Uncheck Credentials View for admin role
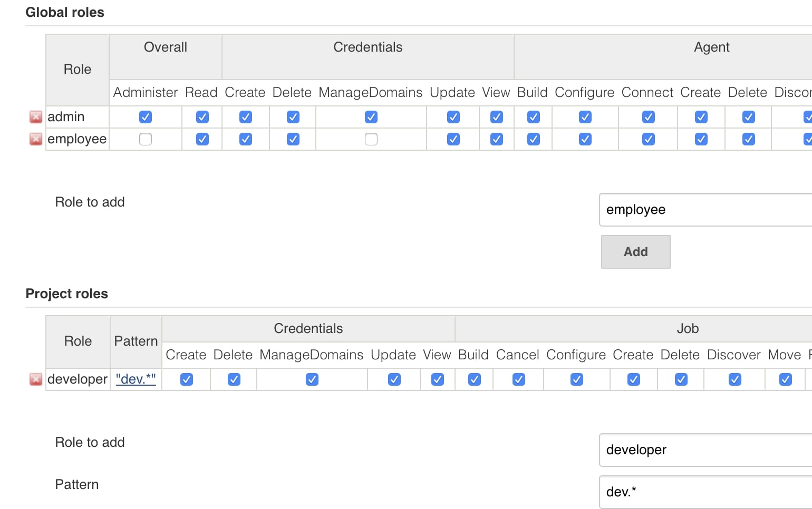The height and width of the screenshot is (509, 812). [497, 117]
